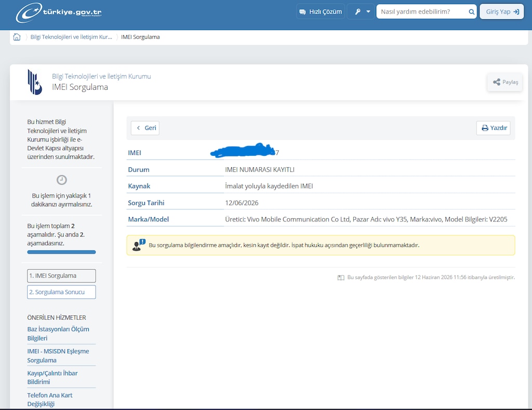Click the clock icon in sidebar

[x=61, y=180]
